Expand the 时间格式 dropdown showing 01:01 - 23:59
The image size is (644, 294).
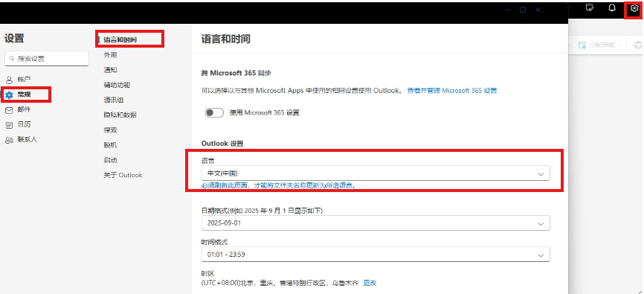click(x=376, y=254)
